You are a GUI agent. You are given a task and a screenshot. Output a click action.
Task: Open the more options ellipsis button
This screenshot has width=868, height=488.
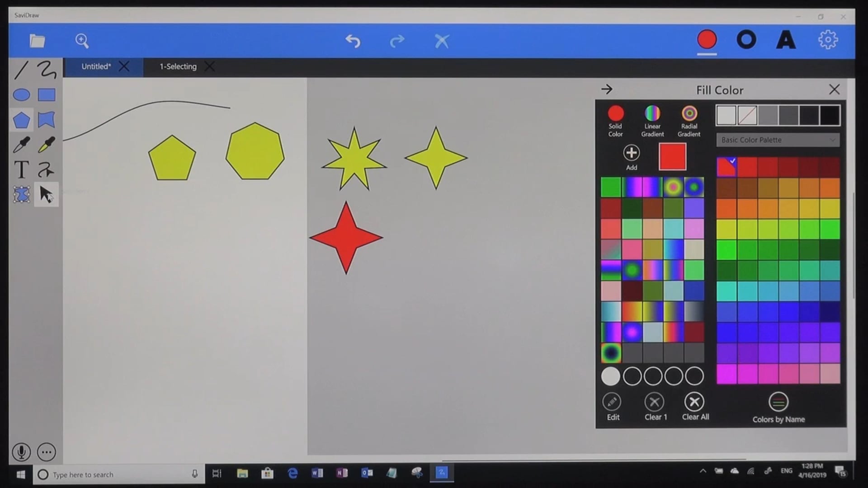[47, 452]
